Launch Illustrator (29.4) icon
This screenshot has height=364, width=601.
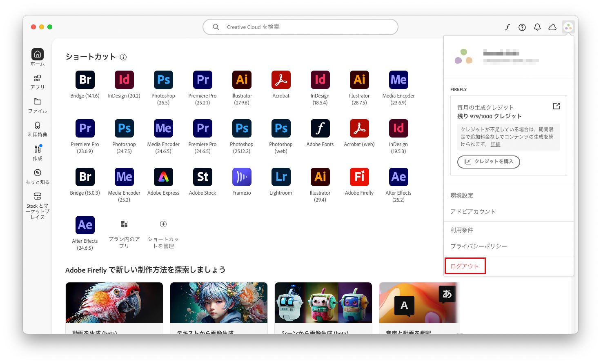(320, 177)
